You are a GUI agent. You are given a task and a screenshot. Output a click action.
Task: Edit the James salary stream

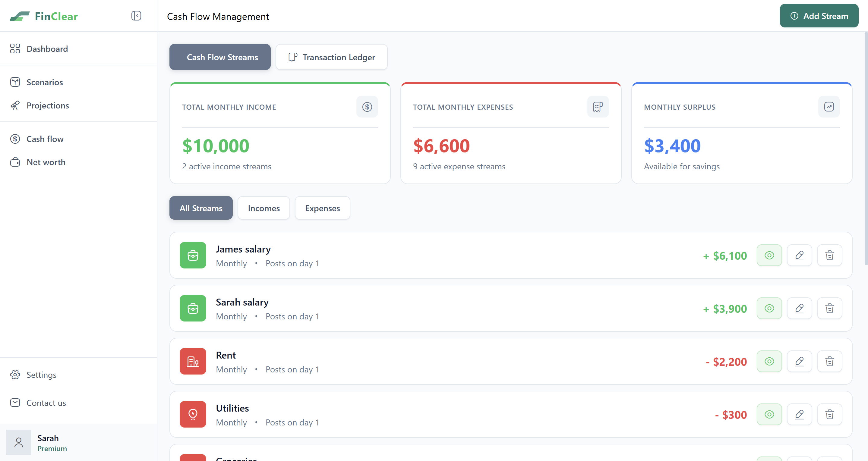click(799, 255)
